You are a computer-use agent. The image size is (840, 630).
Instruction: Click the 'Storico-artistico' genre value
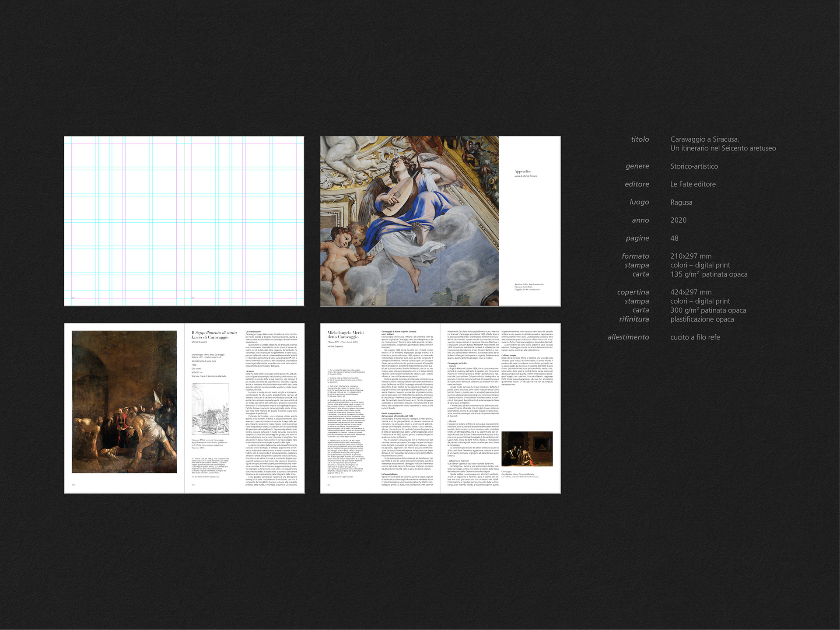pos(694,166)
